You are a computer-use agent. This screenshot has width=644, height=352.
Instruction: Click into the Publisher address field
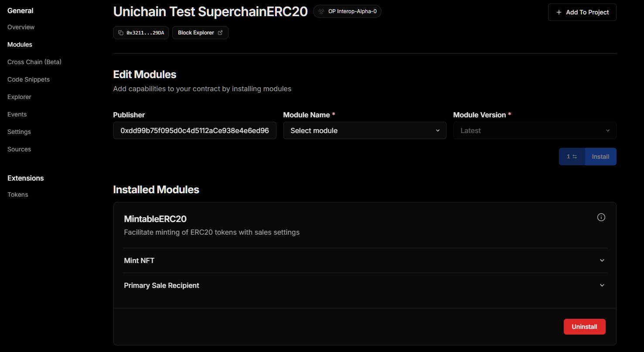click(194, 130)
